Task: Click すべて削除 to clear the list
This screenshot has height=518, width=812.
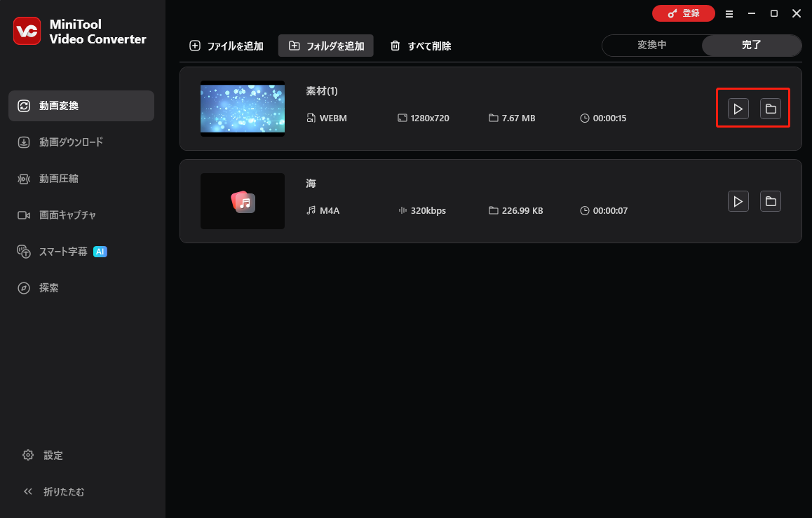Action: pos(420,46)
